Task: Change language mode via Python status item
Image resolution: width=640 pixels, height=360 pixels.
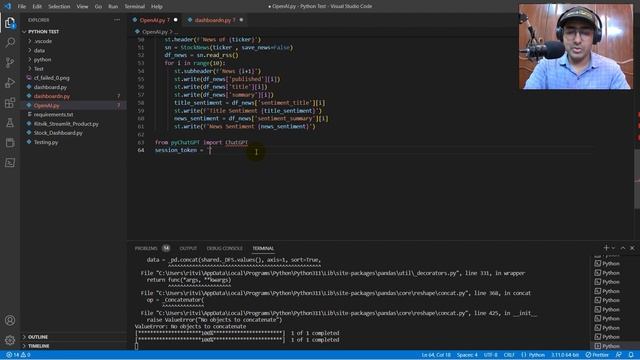Action: click(533, 355)
